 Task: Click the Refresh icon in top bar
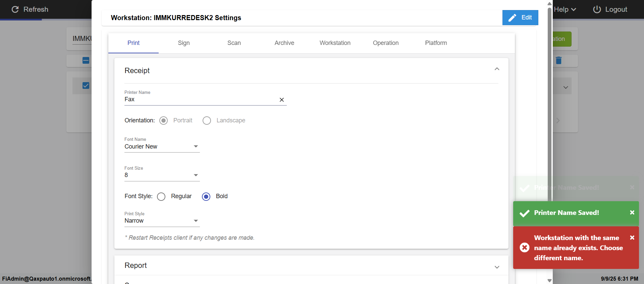tap(15, 9)
